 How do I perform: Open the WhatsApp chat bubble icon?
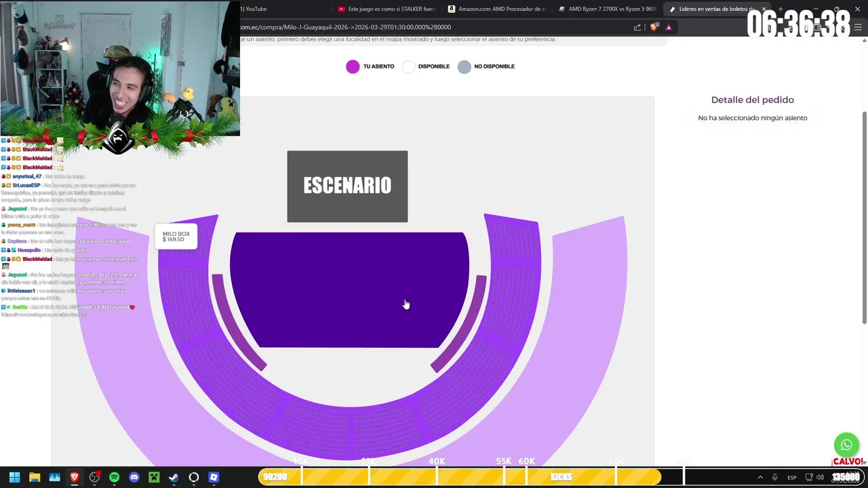click(x=846, y=445)
